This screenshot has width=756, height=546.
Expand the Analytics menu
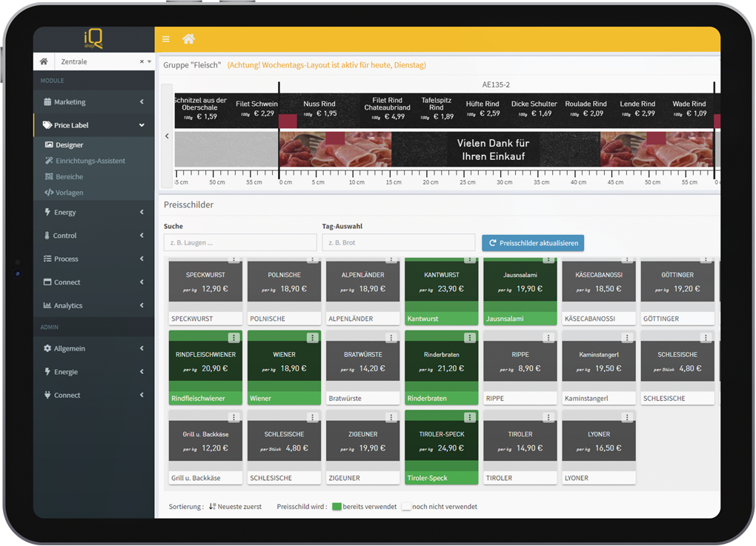(x=93, y=305)
